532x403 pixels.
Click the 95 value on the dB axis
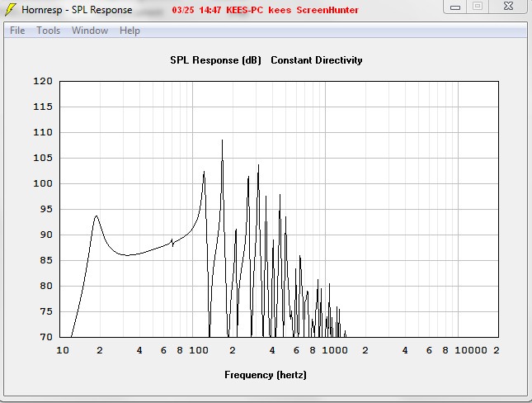[46, 209]
